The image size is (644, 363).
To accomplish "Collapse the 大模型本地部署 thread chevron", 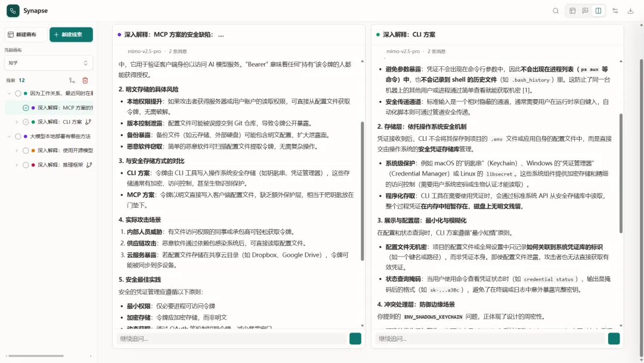I will [9, 137].
